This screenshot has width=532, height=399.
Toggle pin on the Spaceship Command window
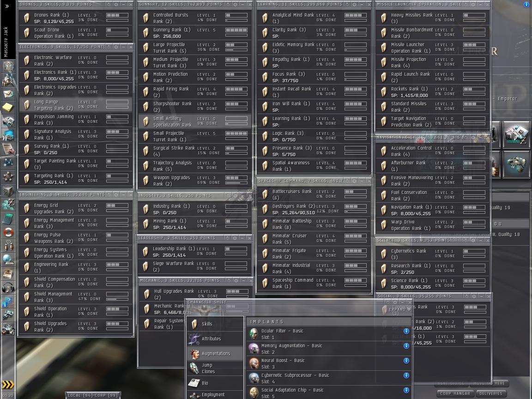[x=355, y=181]
